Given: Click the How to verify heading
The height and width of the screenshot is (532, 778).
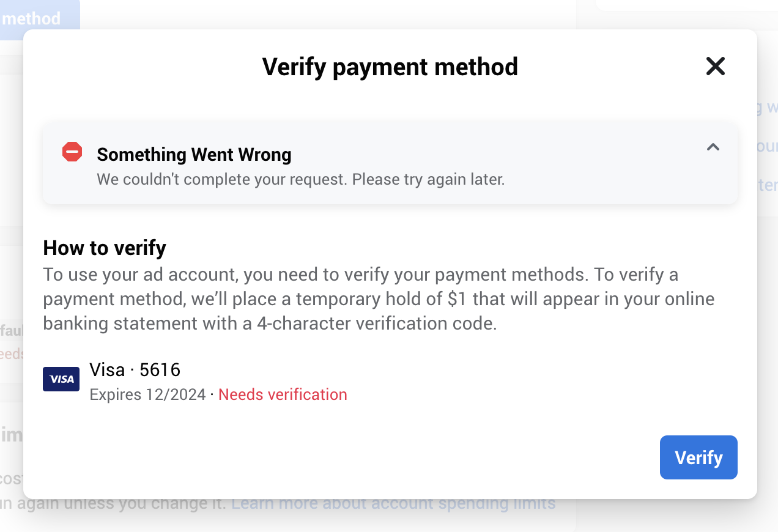Looking at the screenshot, I should pos(105,248).
